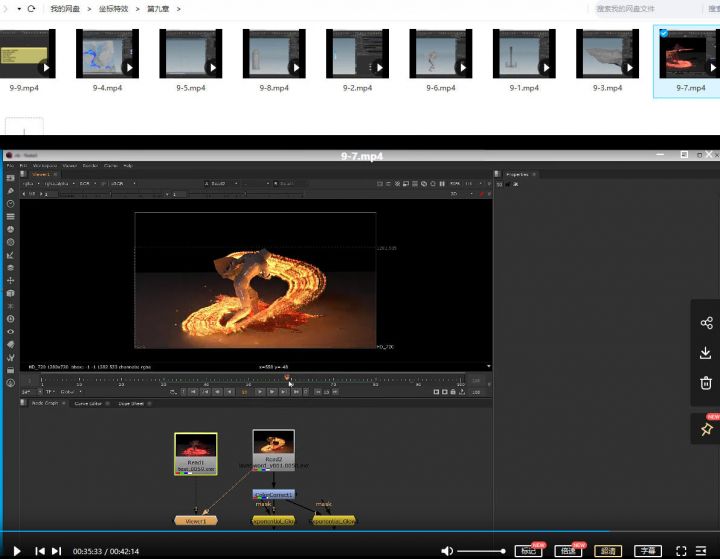Viewport: 720px width, 559px height.
Task: Open the timeline Global range dropdown
Action: pyautogui.click(x=71, y=392)
